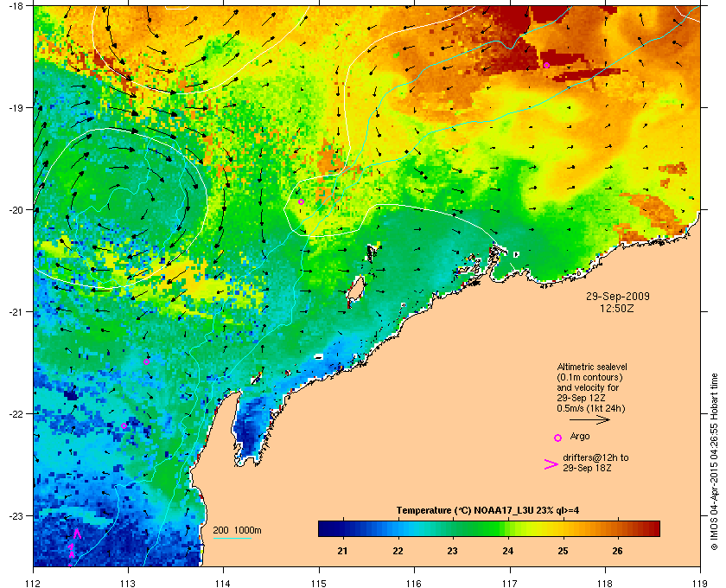The width and height of the screenshot is (726, 588).
Task: Click dark red end of temperature colorbar
Action: [653, 528]
